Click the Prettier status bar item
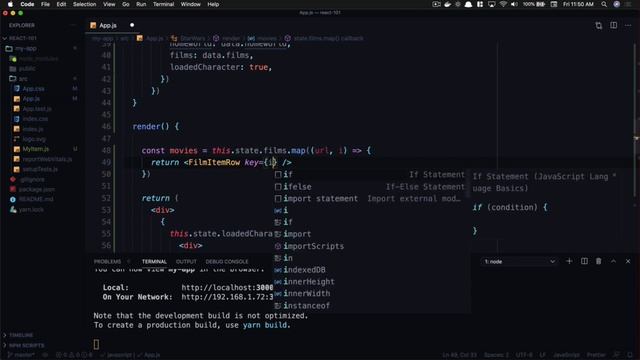Image resolution: width=640 pixels, height=360 pixels. (x=596, y=355)
